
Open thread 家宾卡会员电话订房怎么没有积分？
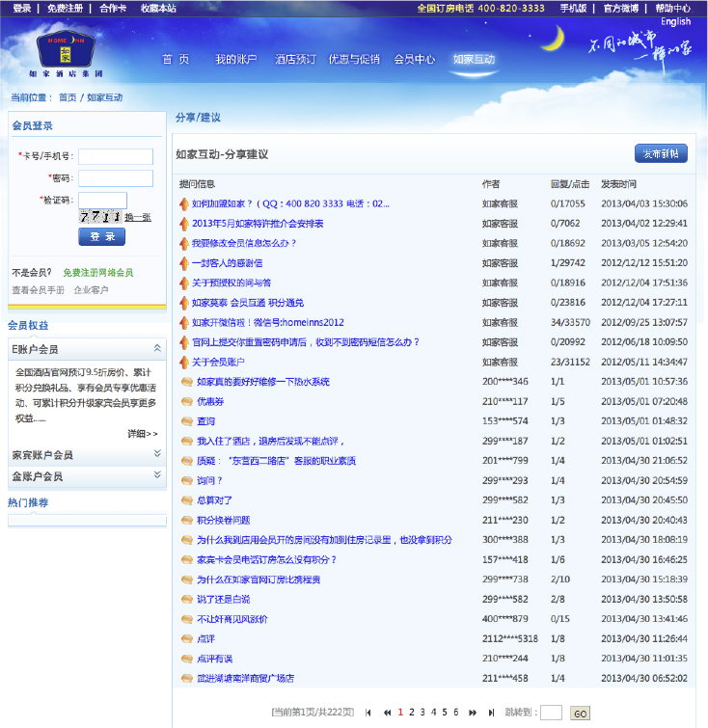pos(266,560)
